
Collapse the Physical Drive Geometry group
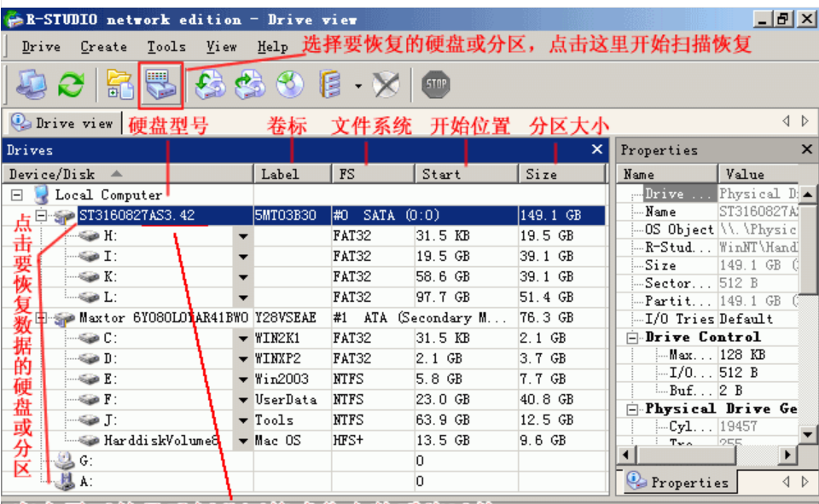click(632, 409)
